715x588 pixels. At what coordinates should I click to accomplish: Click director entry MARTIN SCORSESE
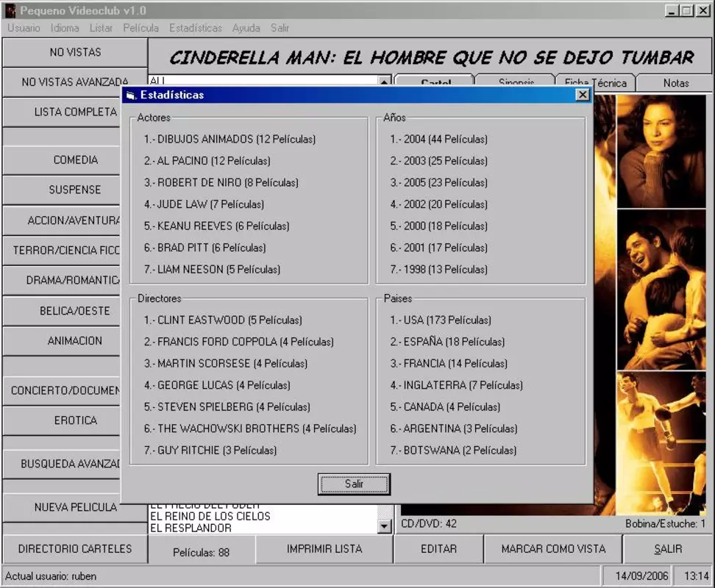pyautogui.click(x=226, y=364)
